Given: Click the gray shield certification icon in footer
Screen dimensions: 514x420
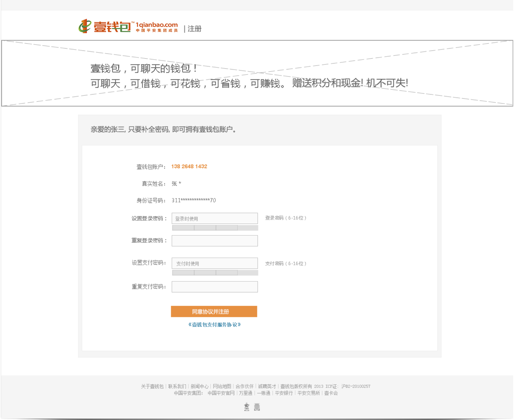Looking at the screenshot, I should 257,407.
